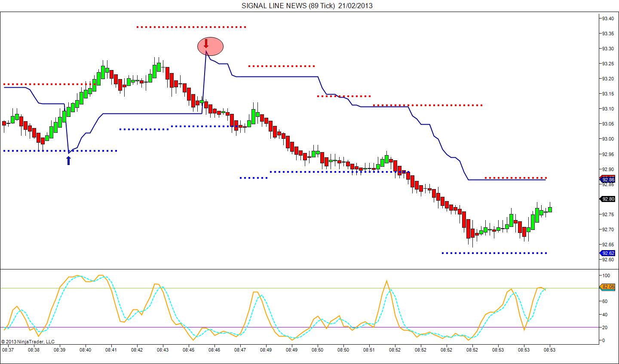Screen dimensions: 619x364
Task: Click the oscillator scale label 40
Action: coord(605,315)
